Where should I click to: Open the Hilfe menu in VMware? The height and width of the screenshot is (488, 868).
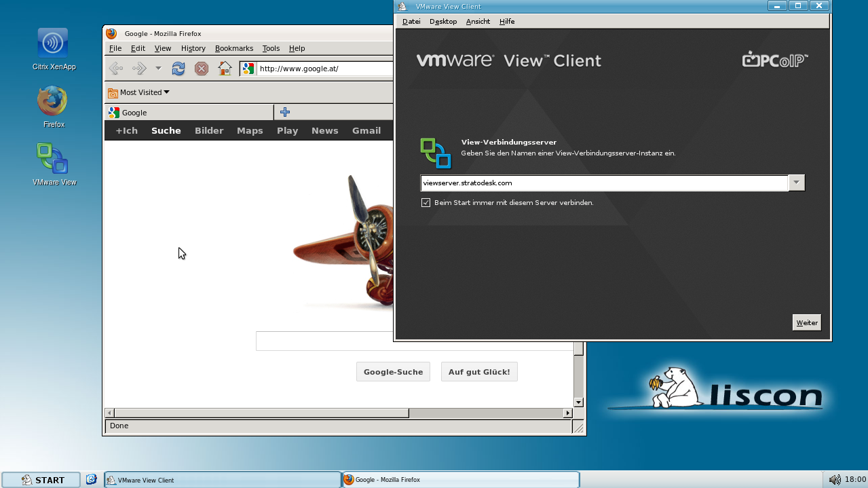[x=507, y=21]
